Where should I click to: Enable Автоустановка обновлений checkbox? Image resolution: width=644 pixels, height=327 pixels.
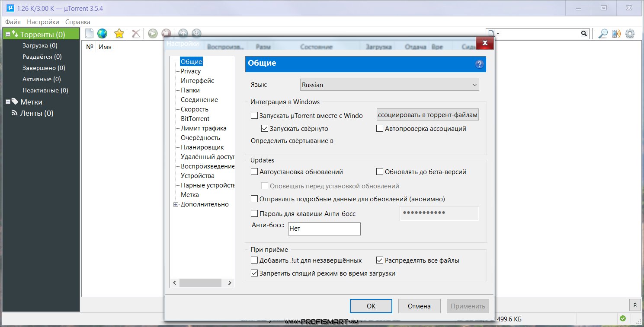[254, 171]
